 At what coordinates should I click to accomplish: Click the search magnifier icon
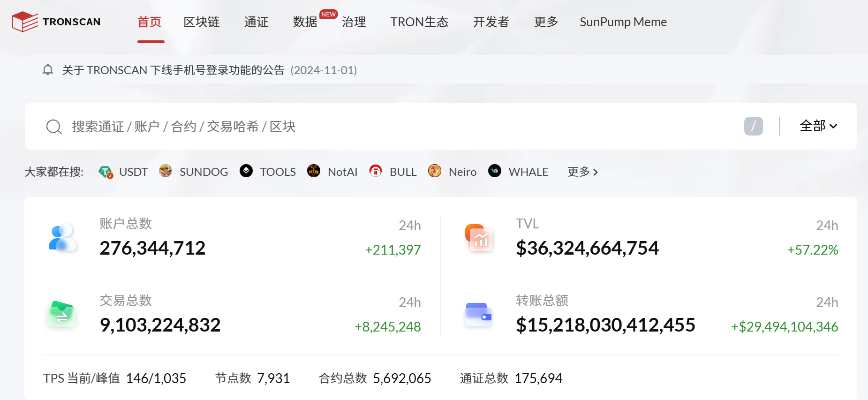coord(54,127)
